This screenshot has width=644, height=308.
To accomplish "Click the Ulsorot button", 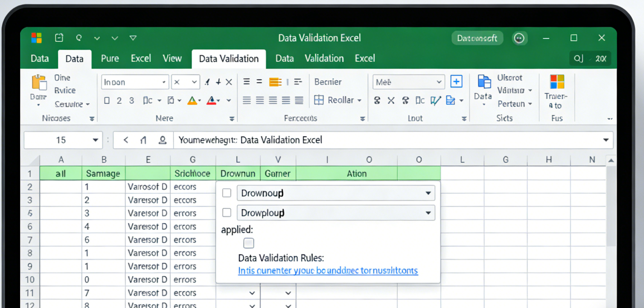I will pos(510,78).
